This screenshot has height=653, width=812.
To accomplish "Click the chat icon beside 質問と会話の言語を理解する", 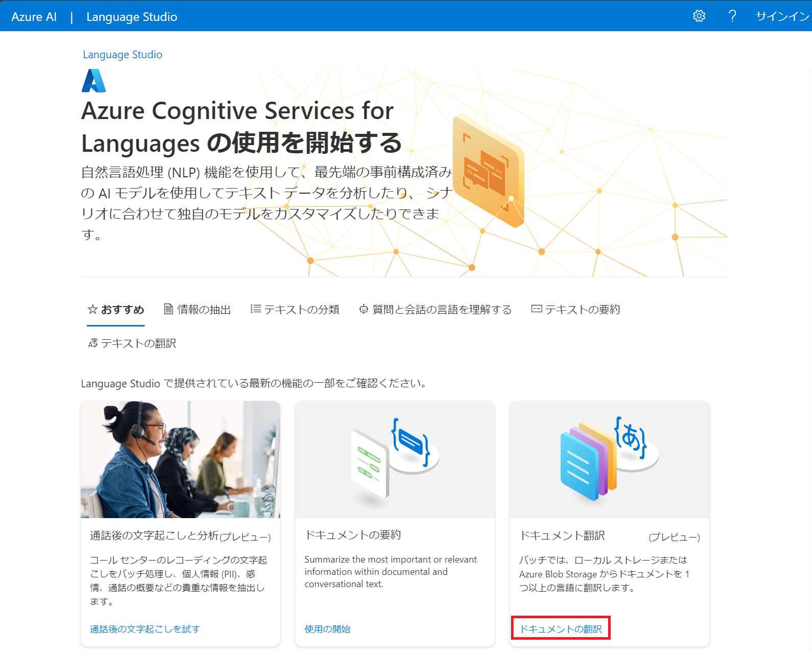I will 364,309.
